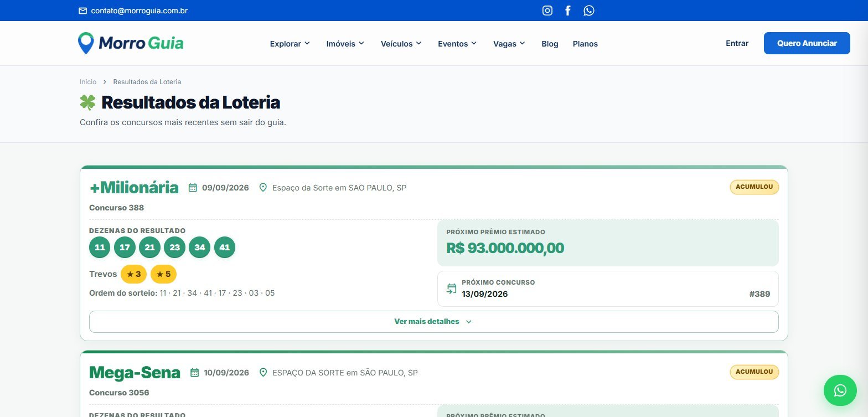This screenshot has width=868, height=417.
Task: Expand the Explorar dropdown menu
Action: click(290, 44)
